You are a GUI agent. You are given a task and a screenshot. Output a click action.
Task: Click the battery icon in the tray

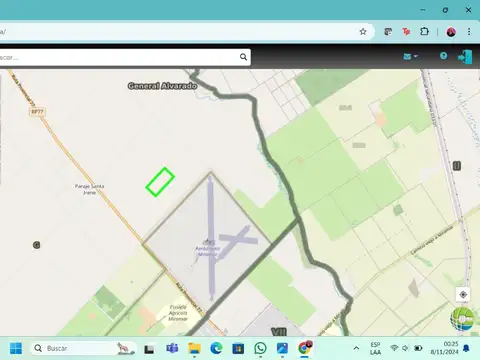pyautogui.click(x=418, y=348)
